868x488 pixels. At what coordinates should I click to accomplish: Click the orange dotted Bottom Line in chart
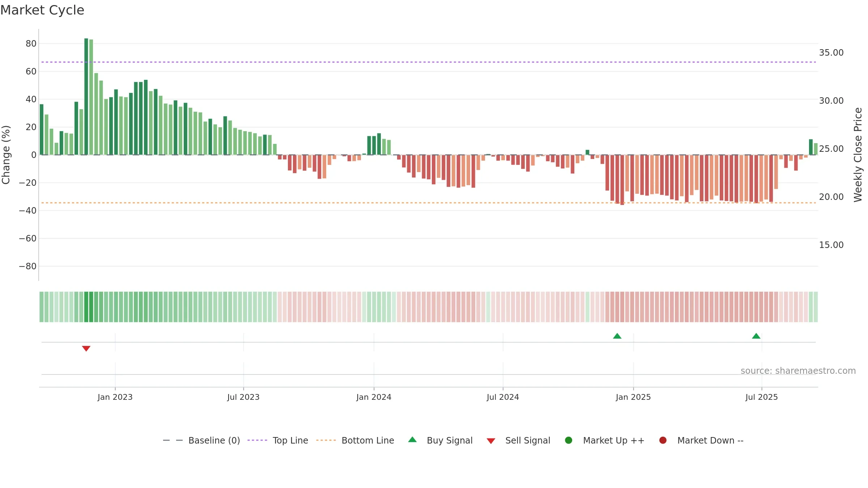pos(429,203)
